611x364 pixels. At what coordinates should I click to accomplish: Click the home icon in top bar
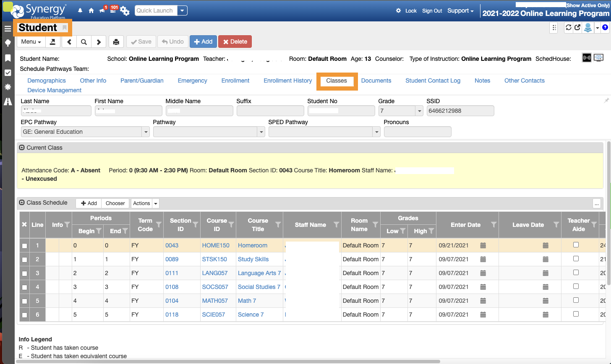click(x=91, y=11)
